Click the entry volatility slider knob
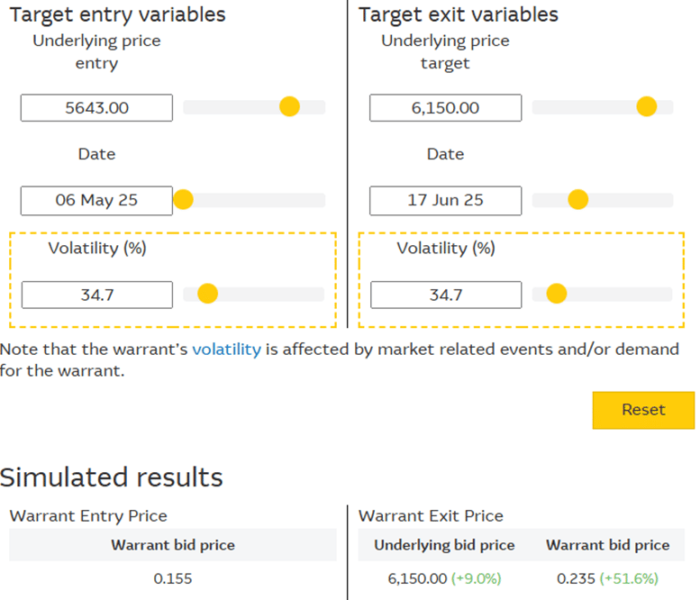700x600 pixels. (x=207, y=294)
